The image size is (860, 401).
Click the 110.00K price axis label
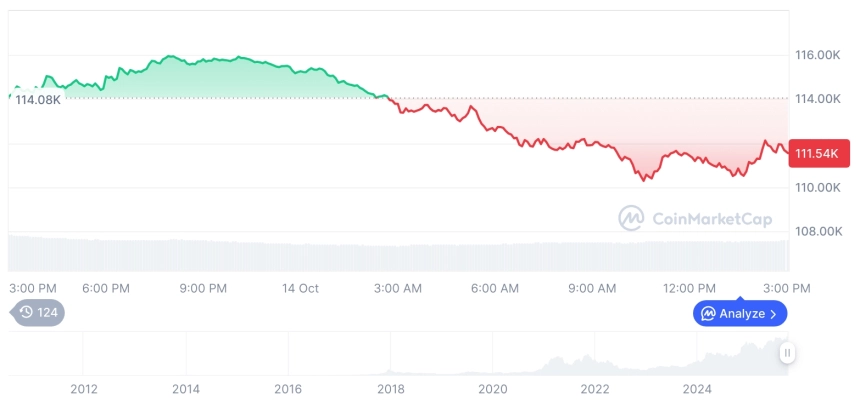coord(819,188)
